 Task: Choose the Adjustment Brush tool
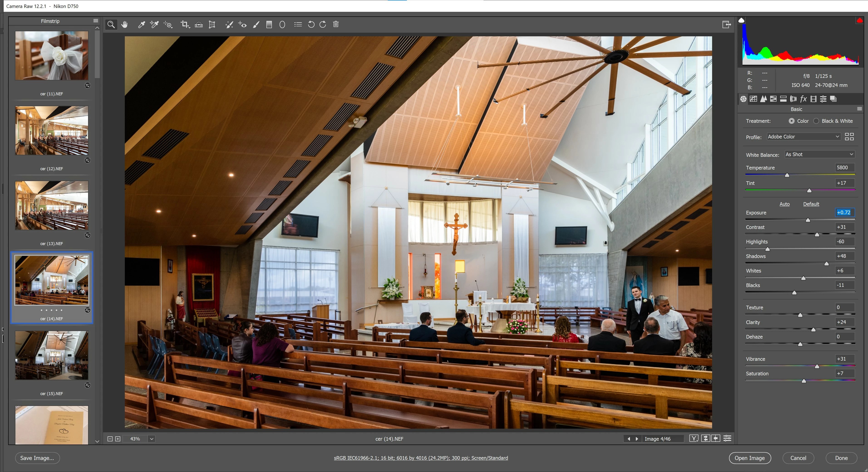coord(256,24)
